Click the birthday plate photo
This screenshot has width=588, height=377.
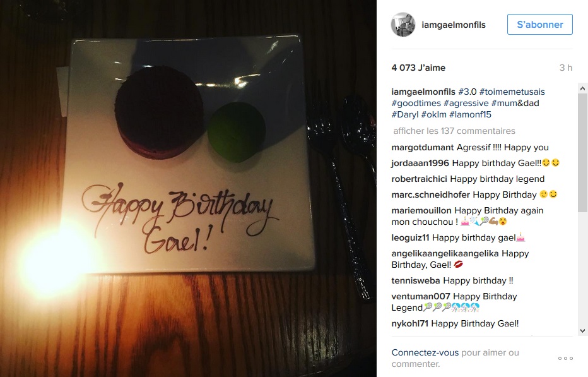pyautogui.click(x=188, y=188)
